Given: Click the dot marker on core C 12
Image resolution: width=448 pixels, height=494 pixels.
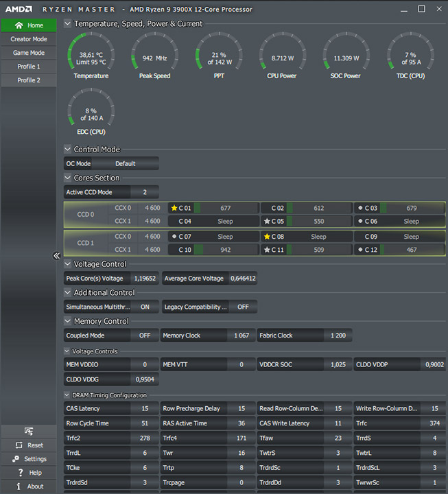Looking at the screenshot, I should (360, 250).
